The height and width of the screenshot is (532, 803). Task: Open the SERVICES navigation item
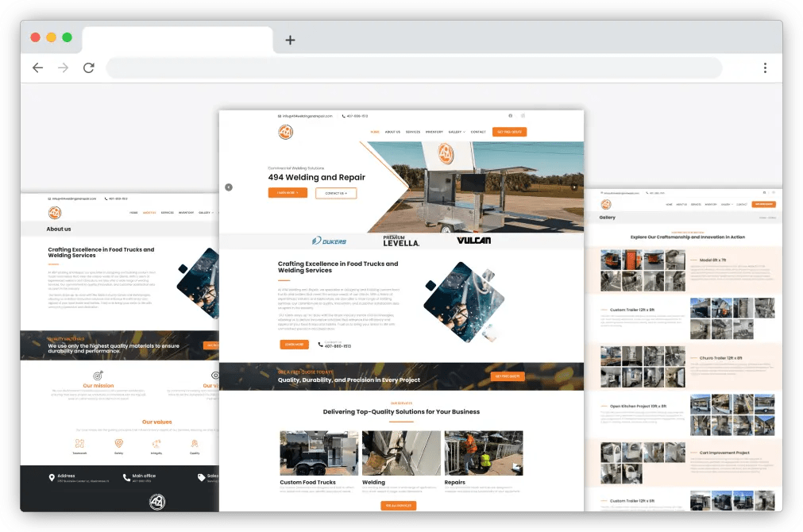tap(412, 132)
